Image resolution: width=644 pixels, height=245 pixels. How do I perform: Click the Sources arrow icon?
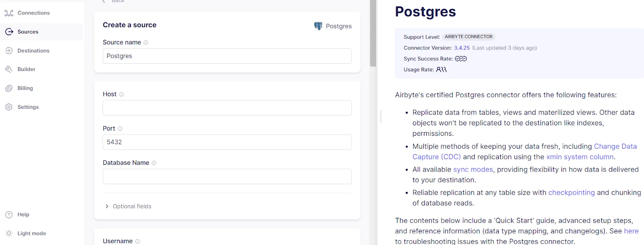coord(9,32)
